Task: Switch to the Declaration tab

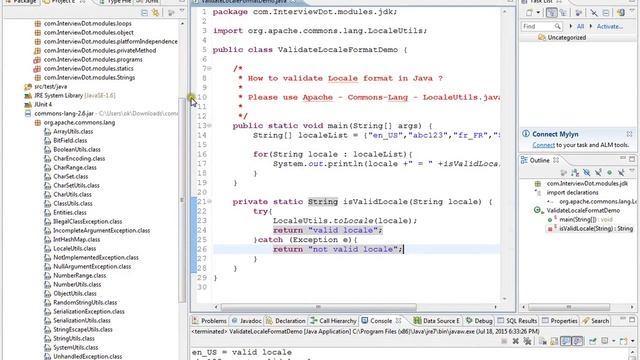Action: (285, 321)
